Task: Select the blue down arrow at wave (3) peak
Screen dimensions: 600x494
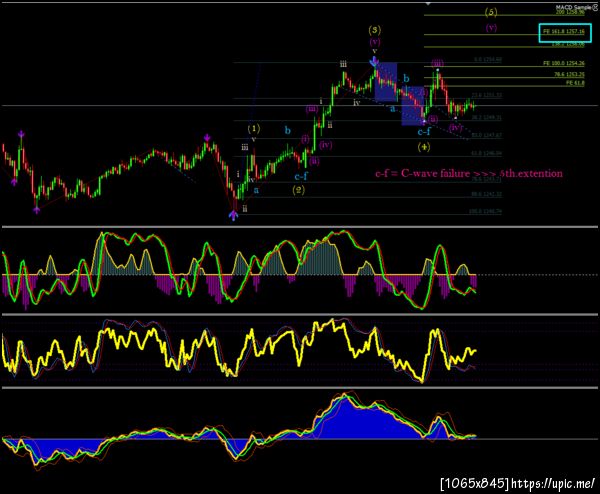Action: tap(374, 61)
